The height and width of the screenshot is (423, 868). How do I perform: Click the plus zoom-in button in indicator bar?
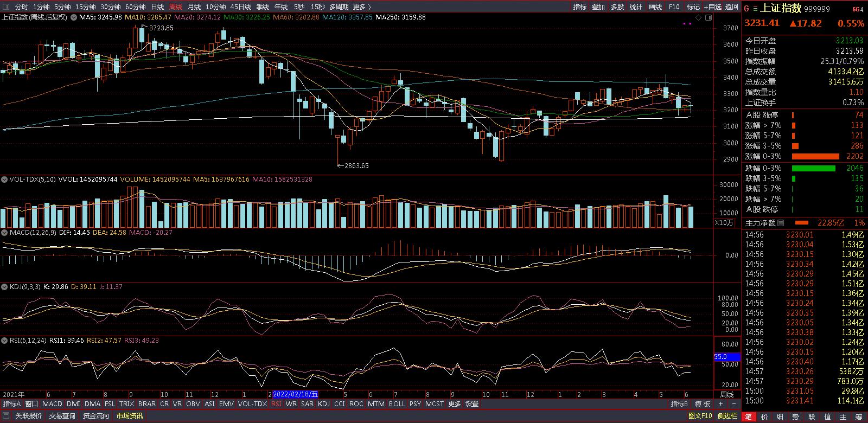click(720, 404)
